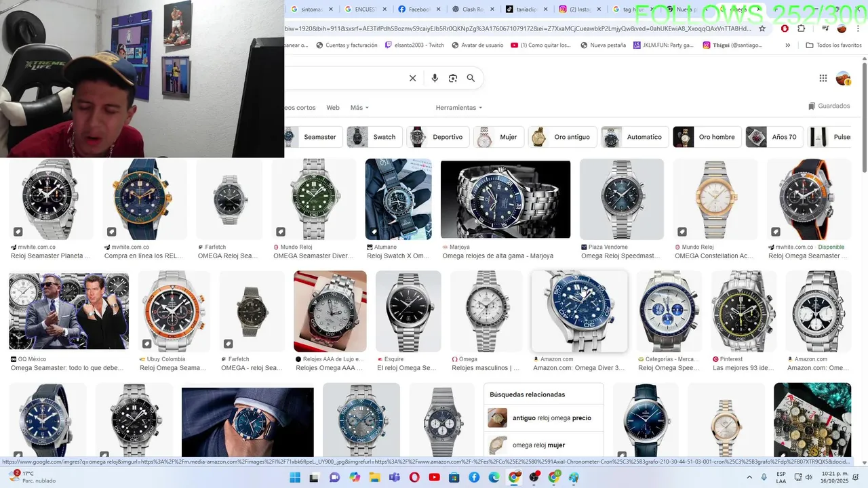Open Microsoft Teams from the taskbar
Screen dimensions: 868x488
[395, 477]
